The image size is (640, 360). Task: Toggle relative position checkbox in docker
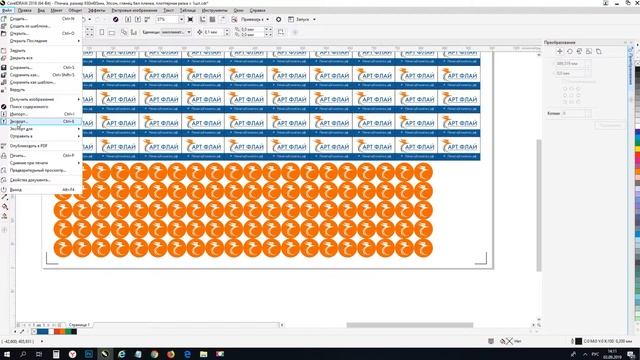pos(565,82)
